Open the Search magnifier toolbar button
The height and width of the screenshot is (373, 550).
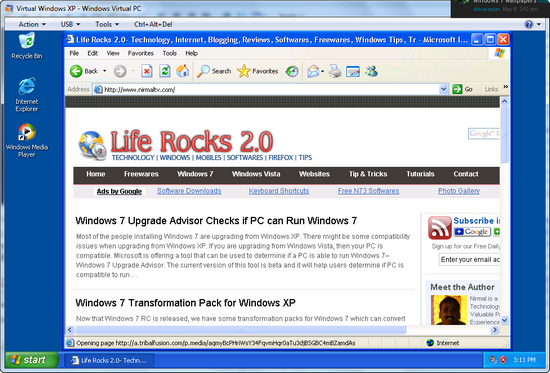[214, 71]
